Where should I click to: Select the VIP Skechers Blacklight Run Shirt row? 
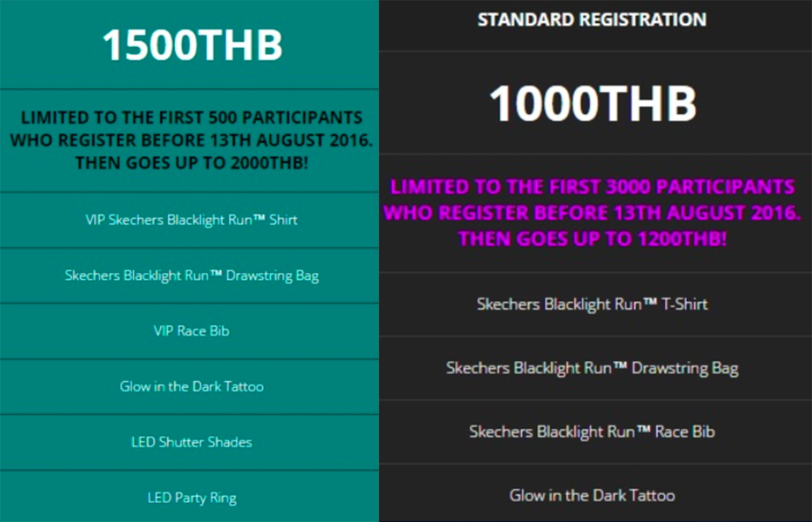coord(191,220)
